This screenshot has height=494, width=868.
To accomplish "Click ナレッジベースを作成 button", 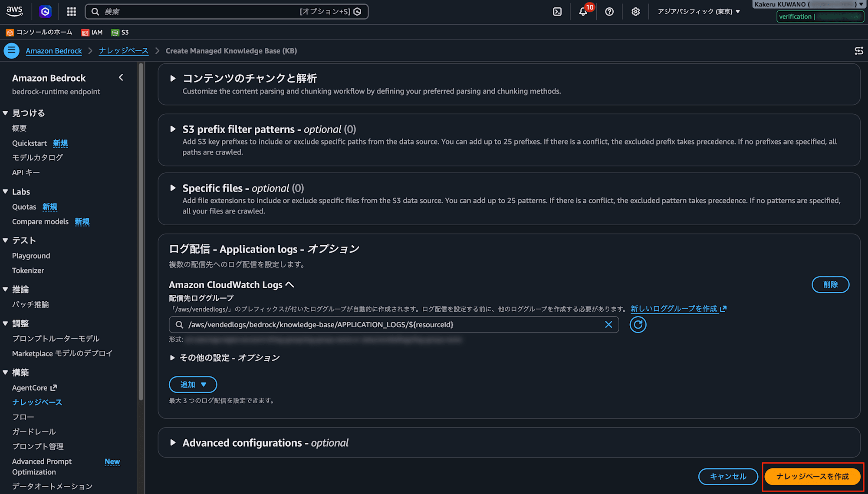I will tap(812, 477).
